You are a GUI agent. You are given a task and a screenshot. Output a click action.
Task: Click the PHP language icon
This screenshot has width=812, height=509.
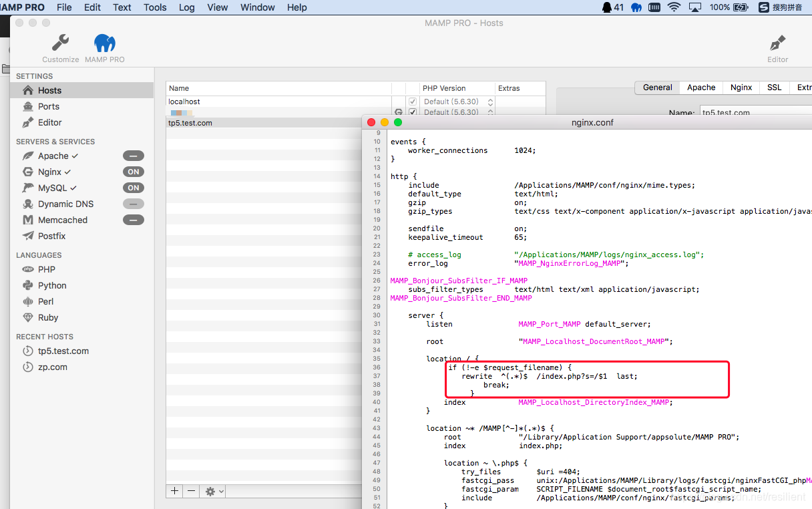tap(28, 269)
